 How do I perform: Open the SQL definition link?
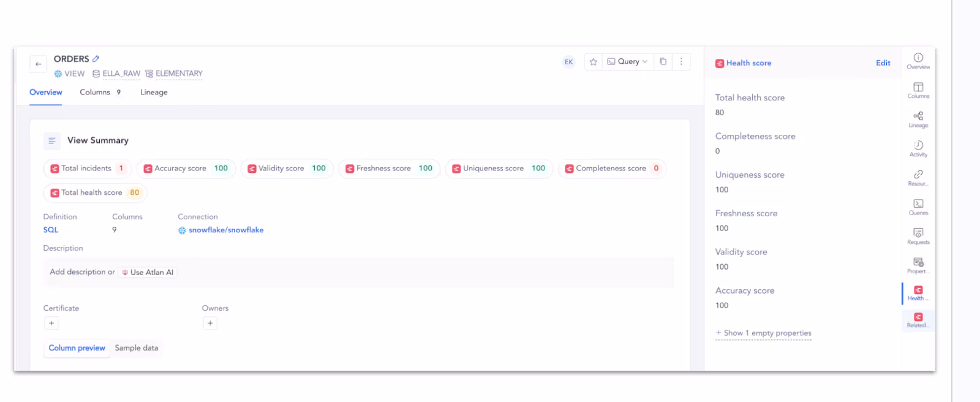(51, 230)
